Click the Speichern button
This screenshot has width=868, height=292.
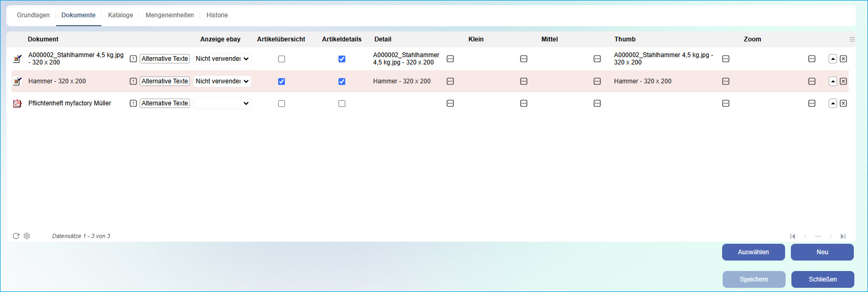754,279
